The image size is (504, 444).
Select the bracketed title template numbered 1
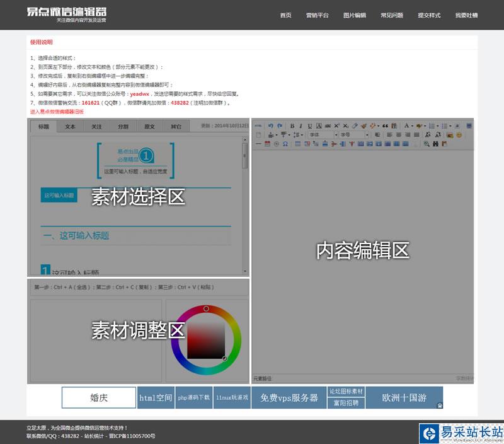(x=135, y=160)
